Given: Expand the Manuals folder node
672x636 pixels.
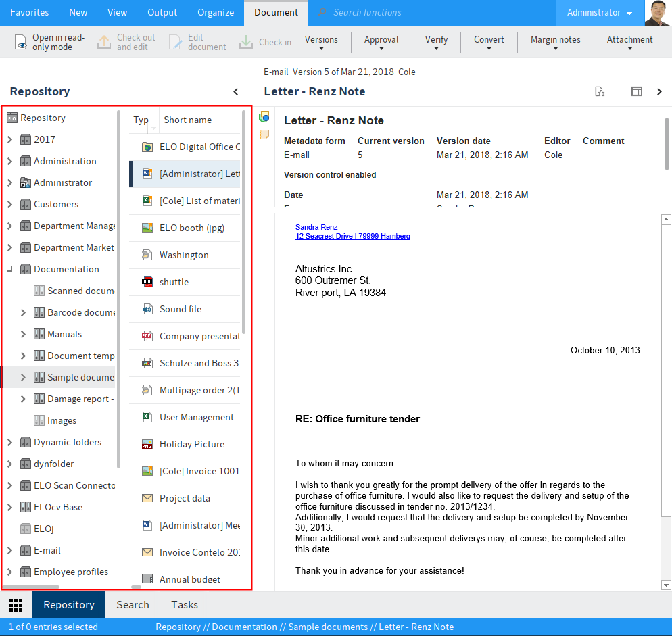Looking at the screenshot, I should pyautogui.click(x=23, y=335).
